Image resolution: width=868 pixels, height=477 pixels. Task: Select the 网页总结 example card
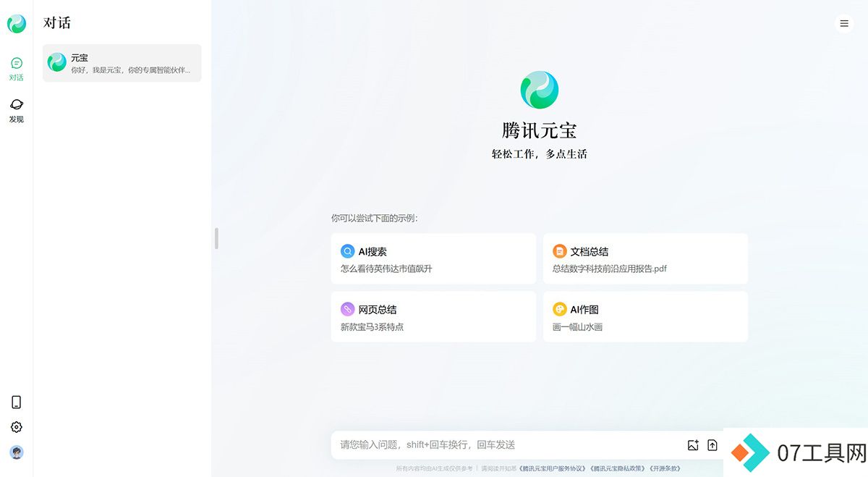pos(433,316)
